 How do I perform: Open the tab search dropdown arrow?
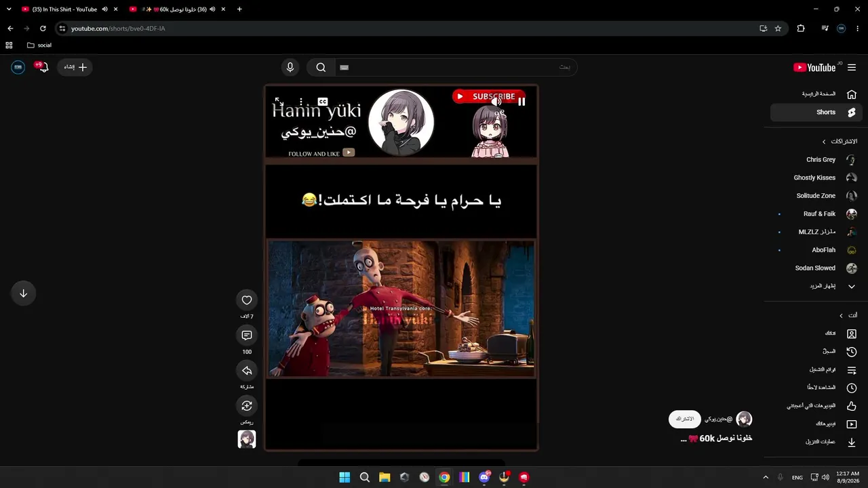click(x=9, y=9)
